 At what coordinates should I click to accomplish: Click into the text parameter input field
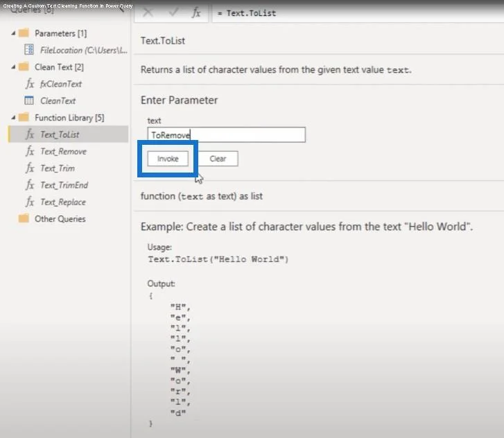tap(226, 135)
